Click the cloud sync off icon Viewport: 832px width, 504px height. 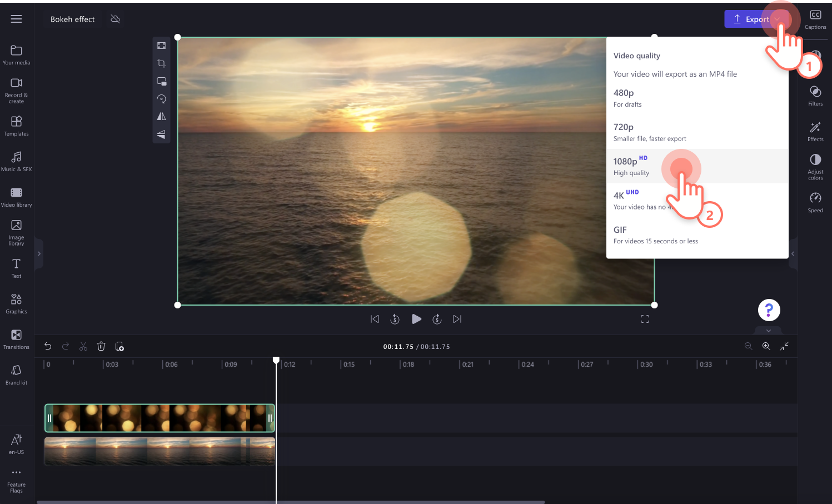click(x=116, y=19)
